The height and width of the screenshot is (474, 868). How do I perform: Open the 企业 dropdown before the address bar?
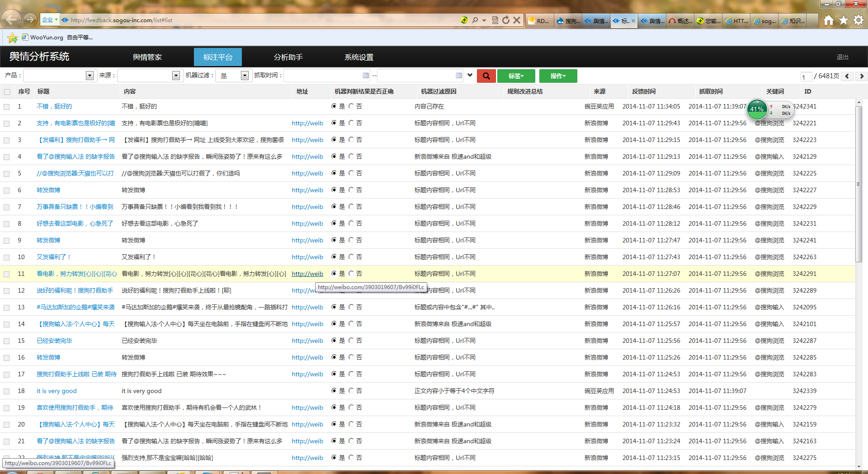[x=50, y=20]
